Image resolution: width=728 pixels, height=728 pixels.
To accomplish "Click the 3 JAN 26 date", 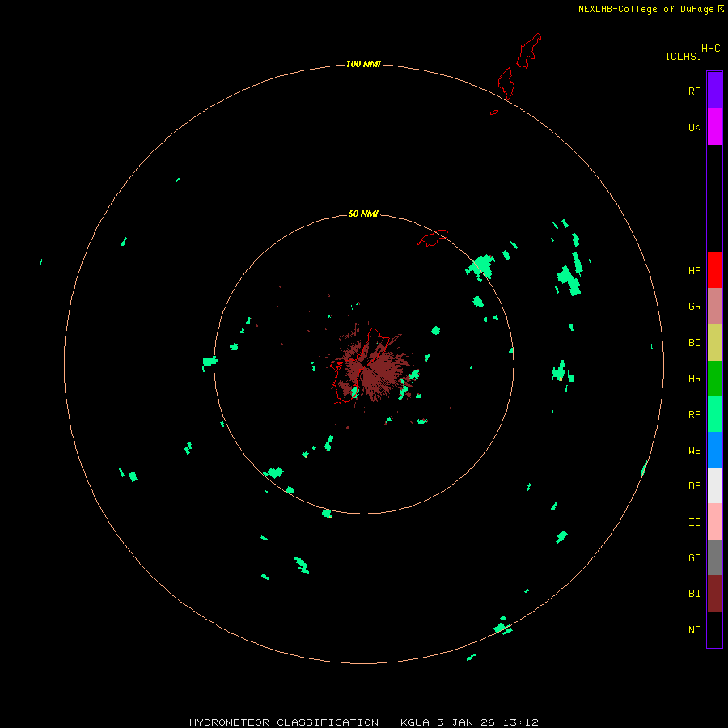I will coord(466,722).
